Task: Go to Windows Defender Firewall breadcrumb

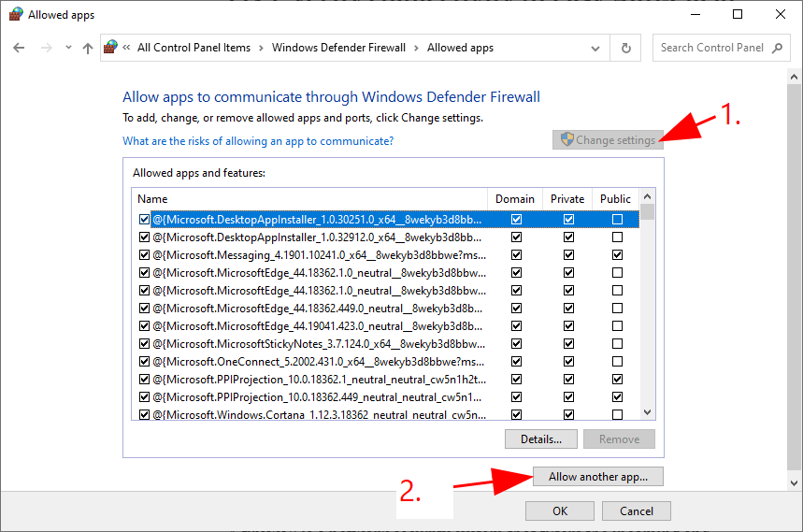Action: pos(338,48)
